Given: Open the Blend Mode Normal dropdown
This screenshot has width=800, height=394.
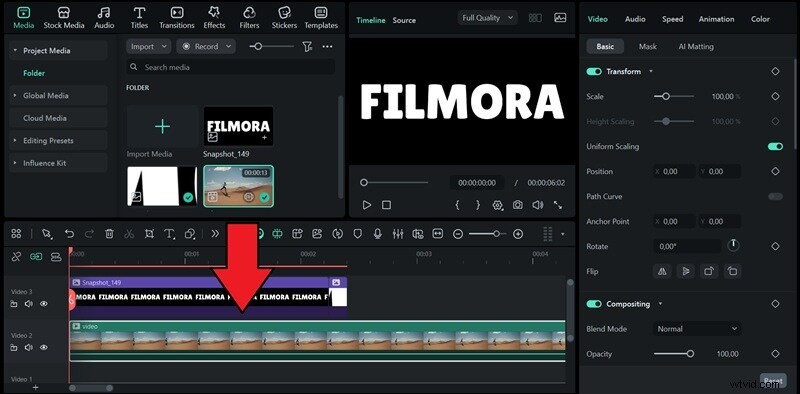Looking at the screenshot, I should pyautogui.click(x=697, y=329).
